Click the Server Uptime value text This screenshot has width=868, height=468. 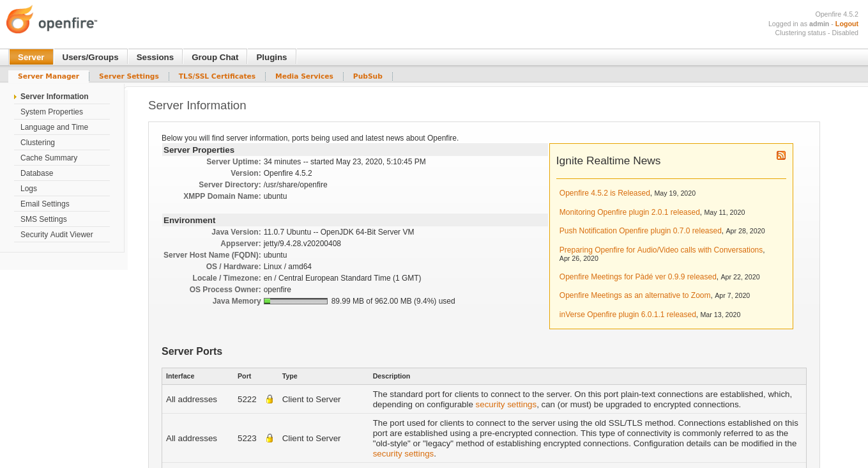pos(345,162)
